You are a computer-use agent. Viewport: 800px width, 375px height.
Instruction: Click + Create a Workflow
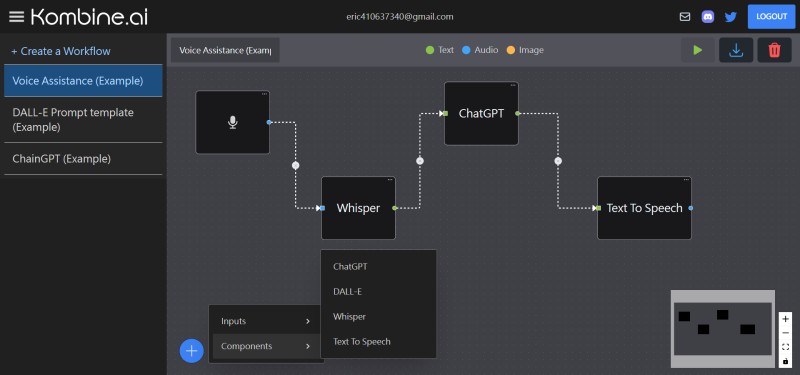click(x=61, y=51)
